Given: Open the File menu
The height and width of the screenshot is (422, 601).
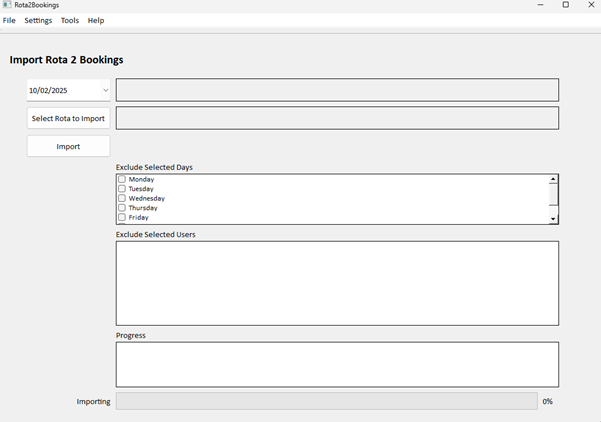Looking at the screenshot, I should click(x=9, y=20).
